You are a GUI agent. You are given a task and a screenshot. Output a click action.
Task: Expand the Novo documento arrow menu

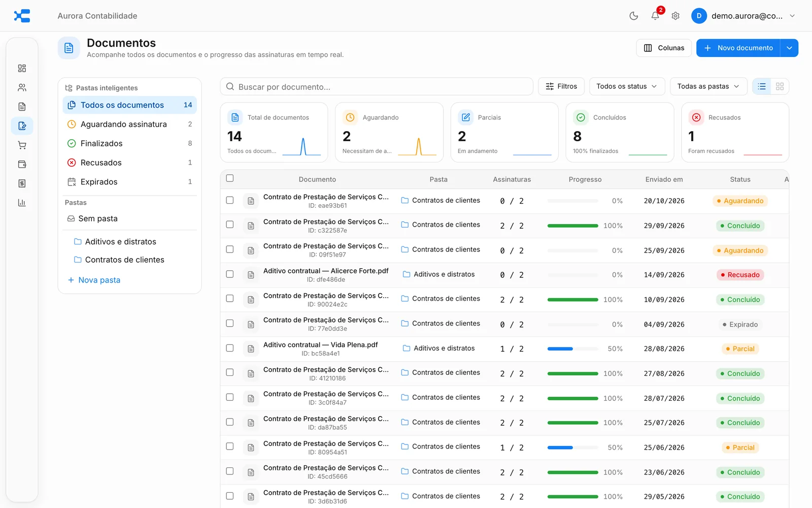(789, 48)
